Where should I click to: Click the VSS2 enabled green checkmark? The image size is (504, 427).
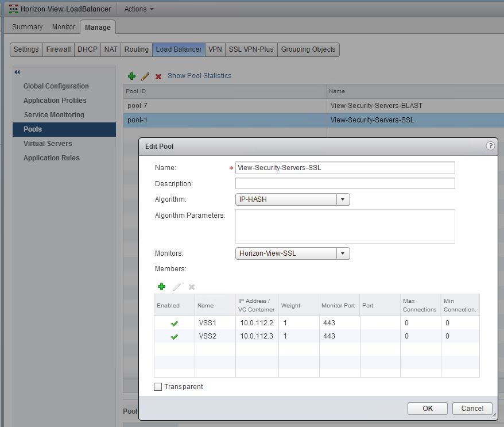pos(175,336)
